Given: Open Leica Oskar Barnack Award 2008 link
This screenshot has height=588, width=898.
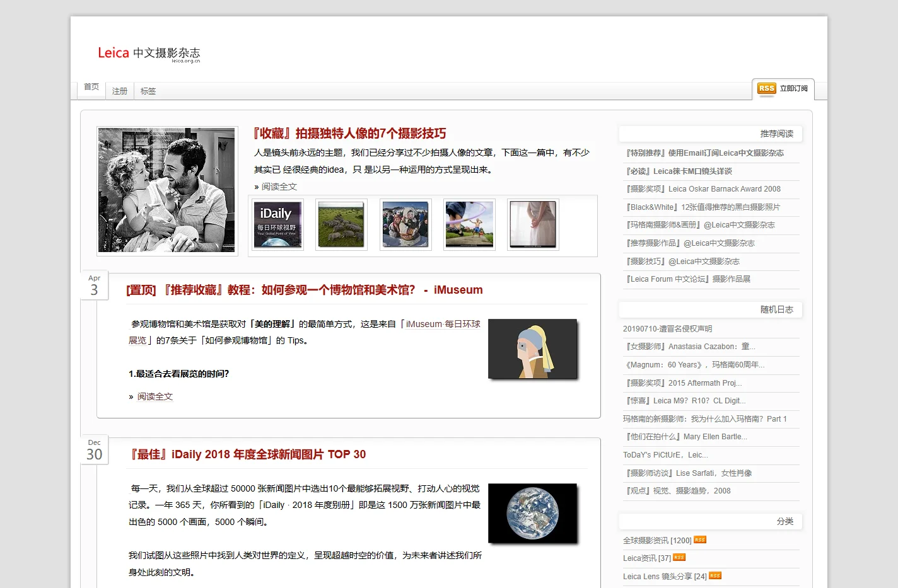Looking at the screenshot, I should [x=702, y=189].
